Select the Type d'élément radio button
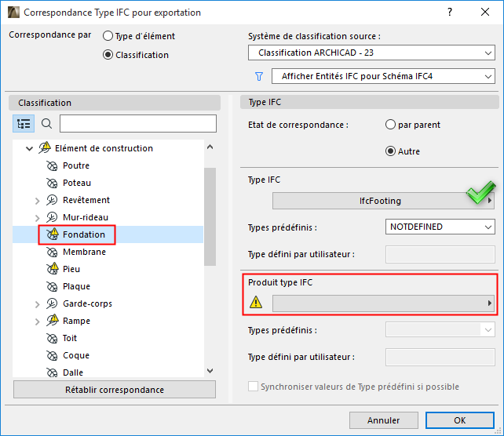 (108, 36)
